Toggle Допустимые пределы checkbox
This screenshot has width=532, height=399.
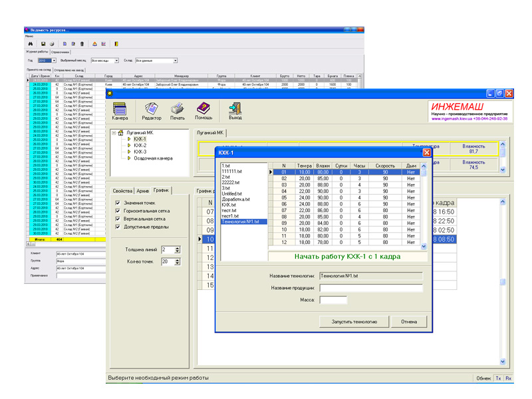click(x=118, y=227)
